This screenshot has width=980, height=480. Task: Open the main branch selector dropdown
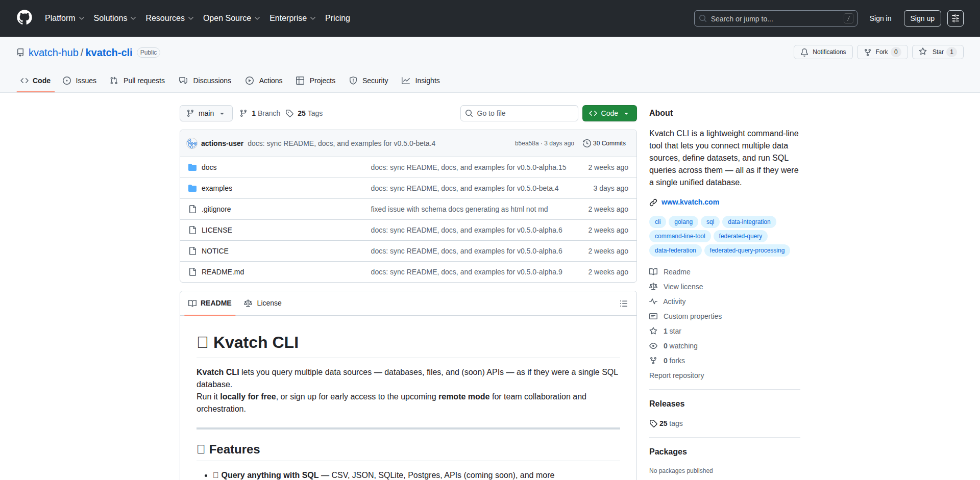click(x=206, y=113)
